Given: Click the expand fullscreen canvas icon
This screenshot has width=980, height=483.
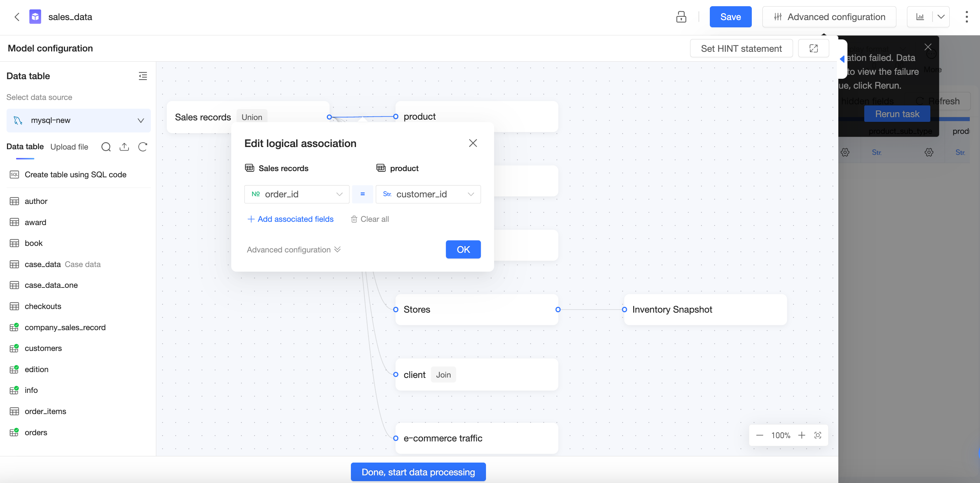Looking at the screenshot, I should point(814,48).
